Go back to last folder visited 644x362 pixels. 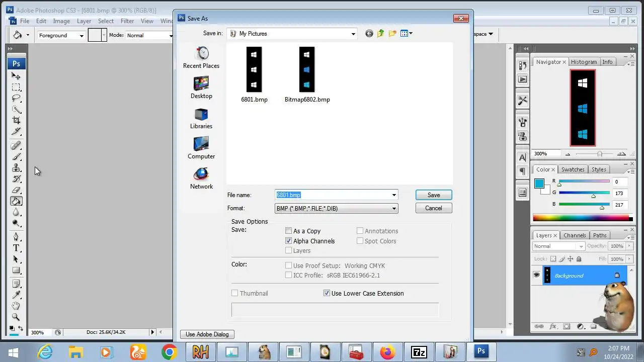(x=369, y=34)
